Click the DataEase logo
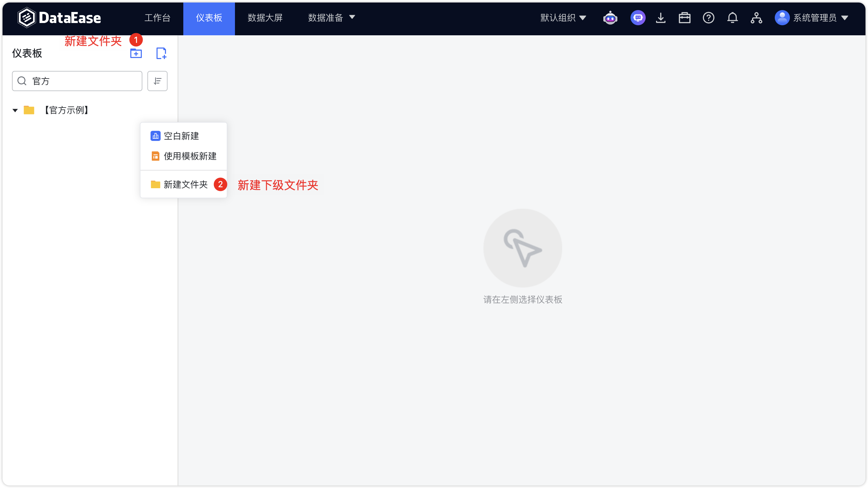The image size is (868, 488). [x=59, y=18]
